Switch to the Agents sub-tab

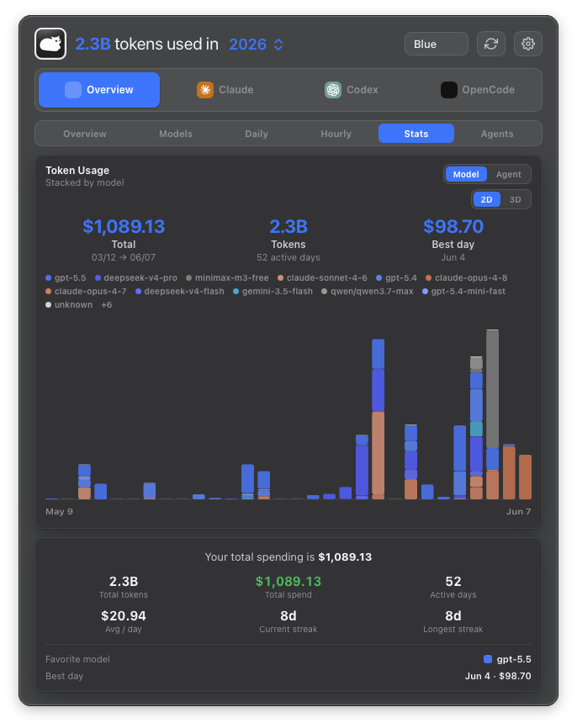click(x=497, y=134)
